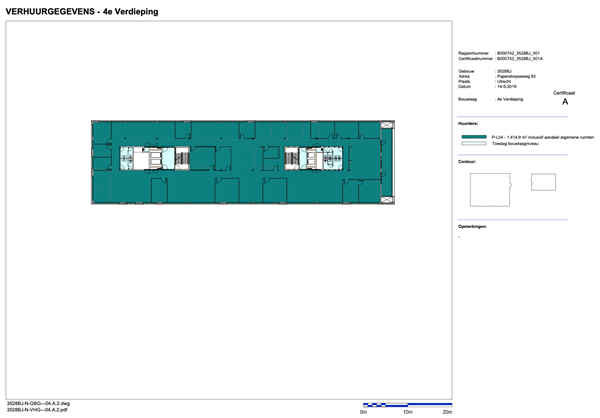Click the Datum value 14-5-2019

[x=507, y=87]
